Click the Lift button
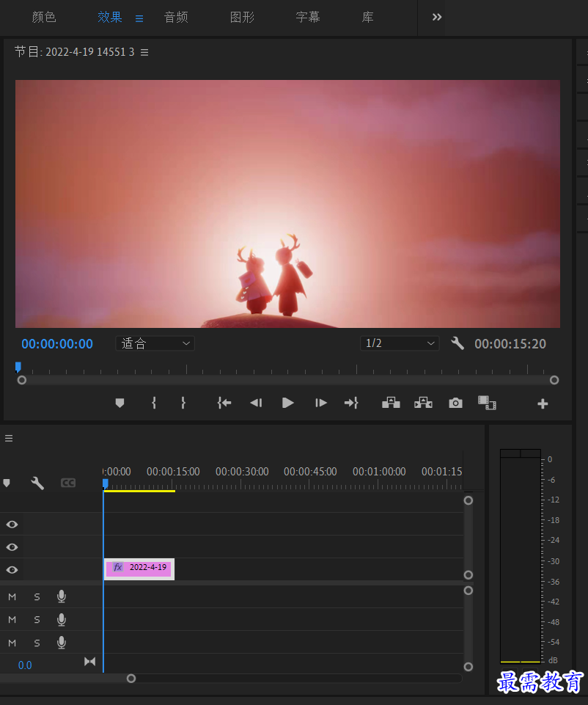 (x=391, y=403)
